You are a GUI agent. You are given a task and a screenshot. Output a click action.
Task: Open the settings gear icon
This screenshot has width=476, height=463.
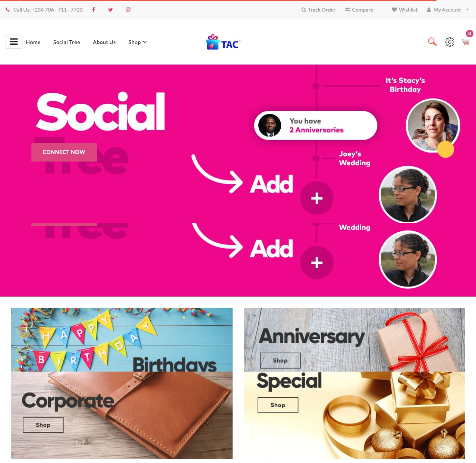[x=450, y=42]
